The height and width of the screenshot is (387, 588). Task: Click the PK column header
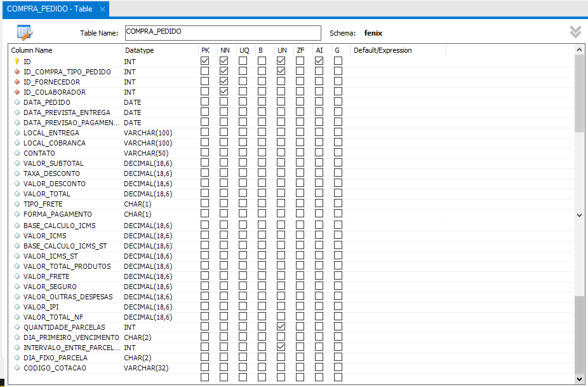tap(205, 50)
